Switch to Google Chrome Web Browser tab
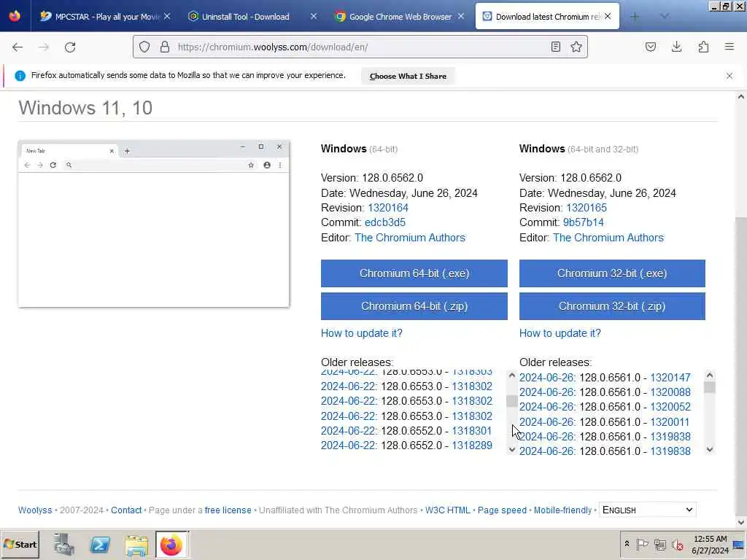 coord(400,17)
